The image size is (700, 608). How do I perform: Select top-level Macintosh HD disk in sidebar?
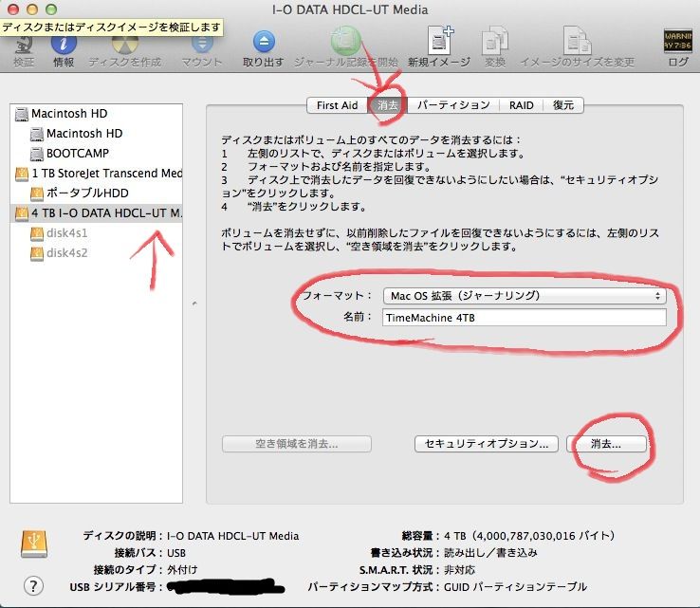96,114
